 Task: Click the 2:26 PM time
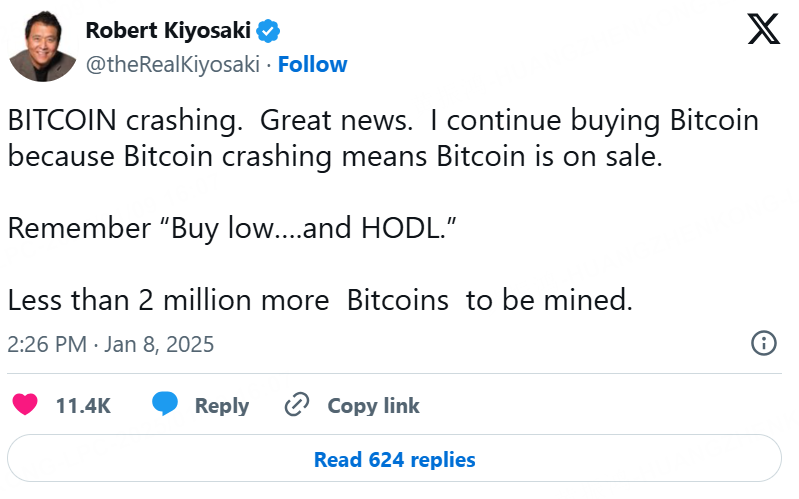pos(45,345)
